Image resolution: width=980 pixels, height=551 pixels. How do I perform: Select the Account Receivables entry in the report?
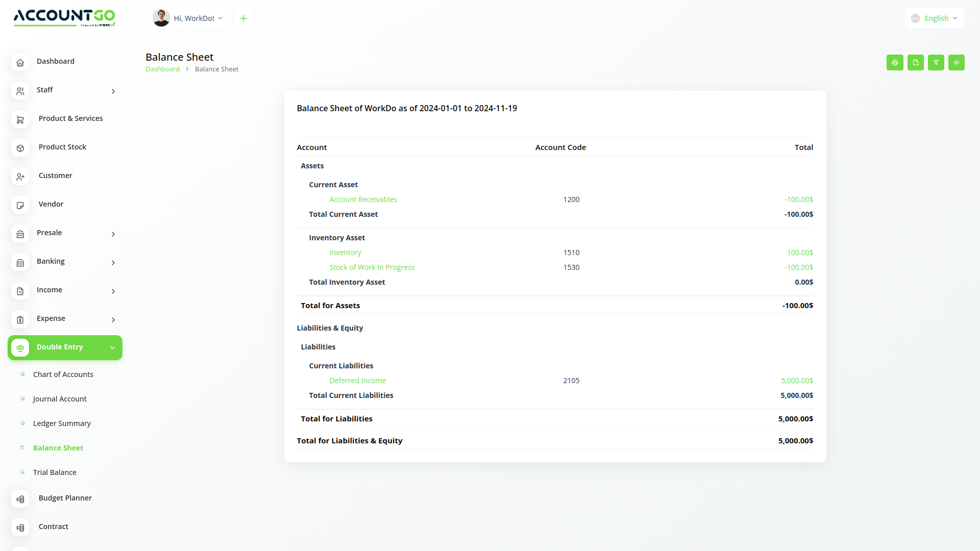point(363,199)
